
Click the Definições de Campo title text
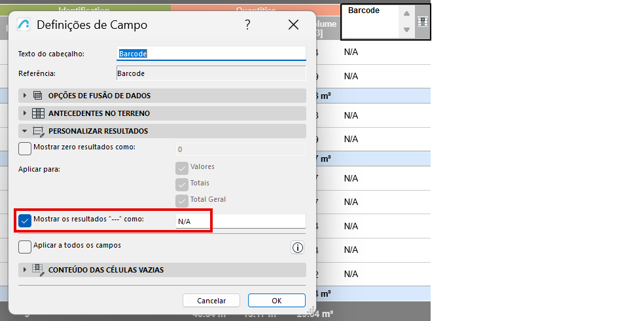click(x=92, y=25)
